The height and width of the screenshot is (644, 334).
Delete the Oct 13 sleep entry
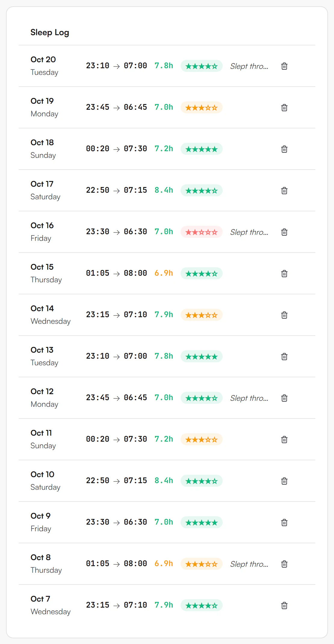tap(284, 357)
